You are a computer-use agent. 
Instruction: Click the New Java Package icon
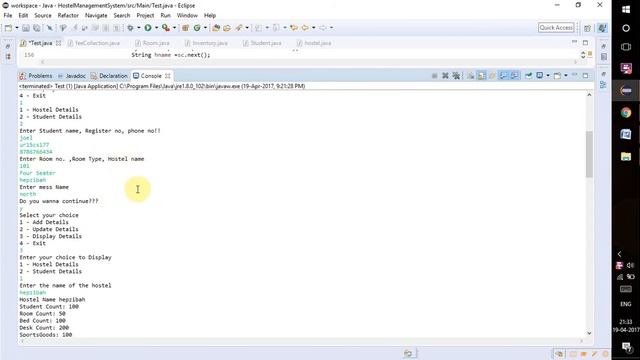point(185,28)
